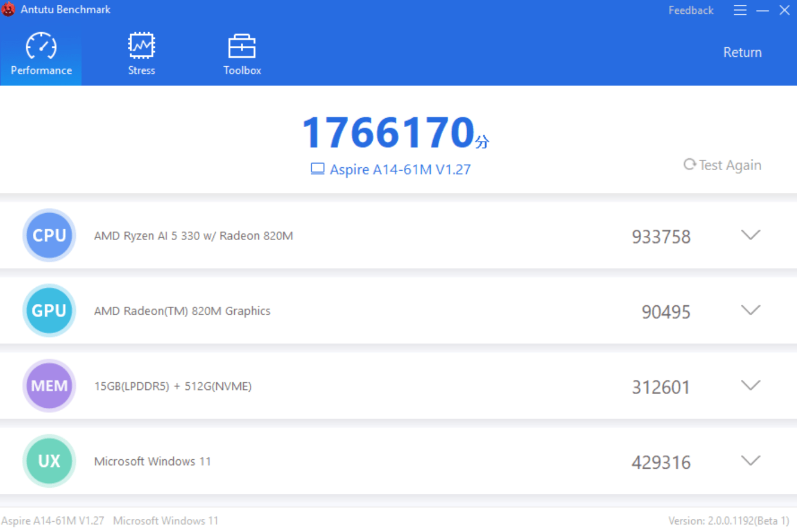Minimize the Antutu Benchmark window
Screen dimensions: 797x532
(x=762, y=10)
